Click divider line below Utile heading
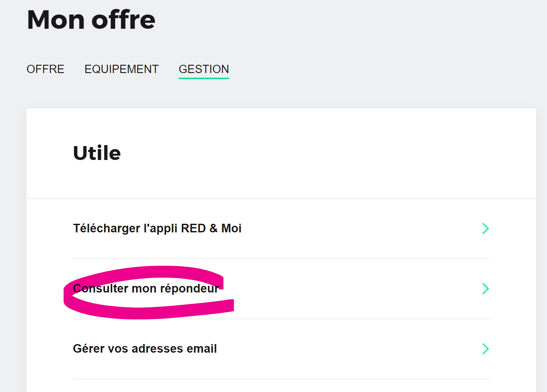The image size is (547, 392). 281,199
